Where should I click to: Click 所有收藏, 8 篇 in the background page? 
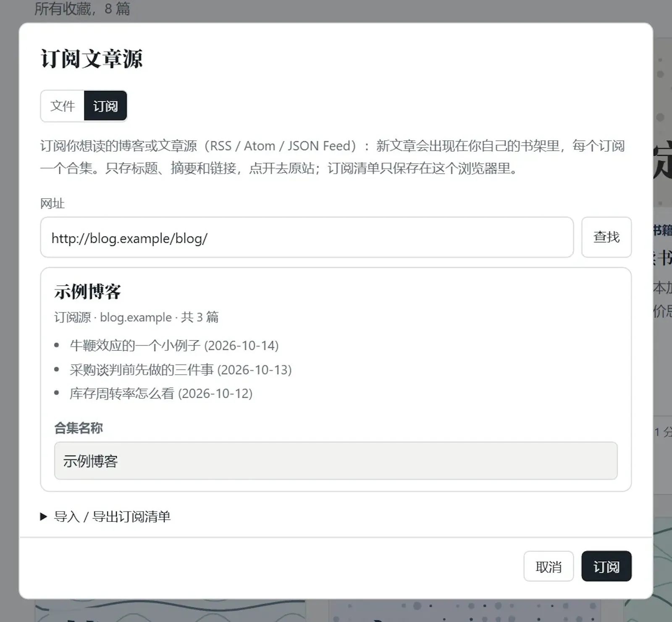[x=82, y=8]
